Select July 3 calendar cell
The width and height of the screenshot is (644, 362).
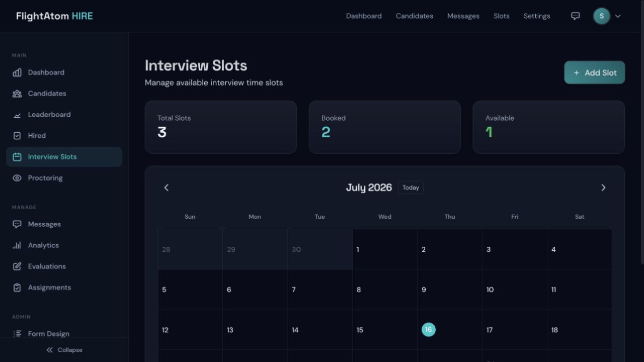[x=515, y=249]
